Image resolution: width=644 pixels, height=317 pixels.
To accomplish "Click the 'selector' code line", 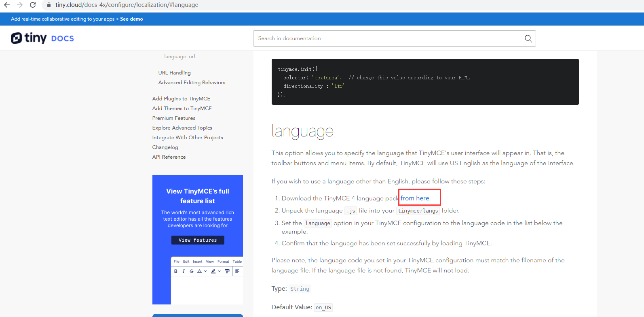I will (x=376, y=78).
